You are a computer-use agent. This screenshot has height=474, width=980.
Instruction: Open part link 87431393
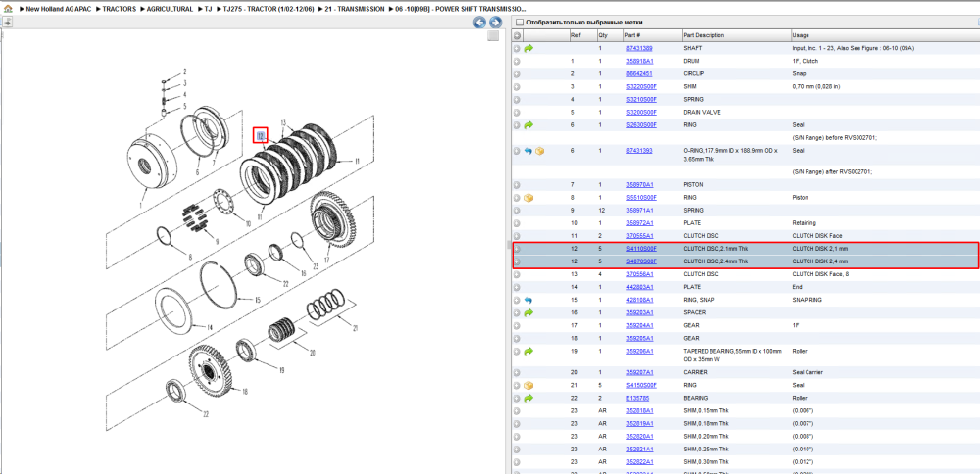639,151
